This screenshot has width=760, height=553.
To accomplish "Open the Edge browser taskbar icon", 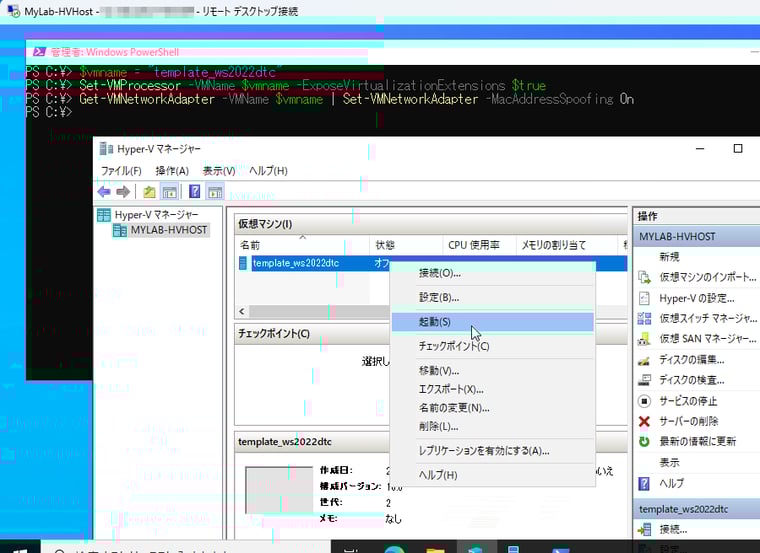I will (395, 549).
